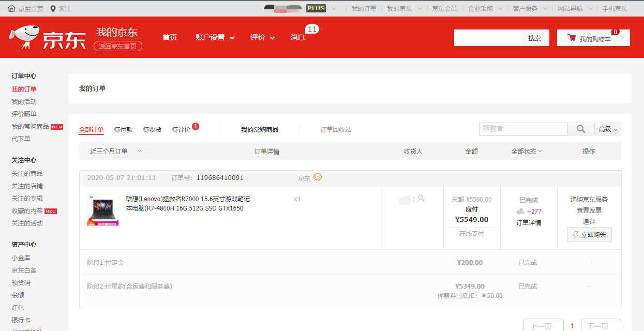Image resolution: width=644 pixels, height=331 pixels.
Task: Click the order search field with 拯救者
Action: click(x=523, y=129)
